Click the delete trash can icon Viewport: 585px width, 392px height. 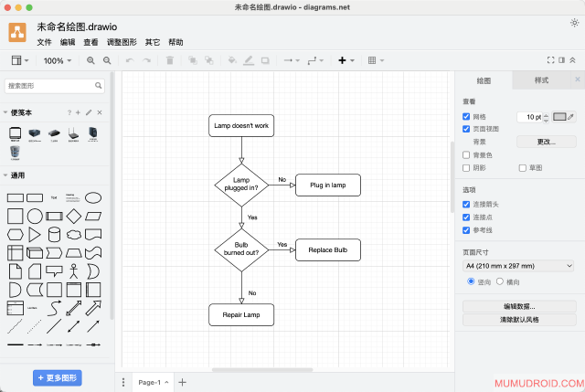(170, 60)
